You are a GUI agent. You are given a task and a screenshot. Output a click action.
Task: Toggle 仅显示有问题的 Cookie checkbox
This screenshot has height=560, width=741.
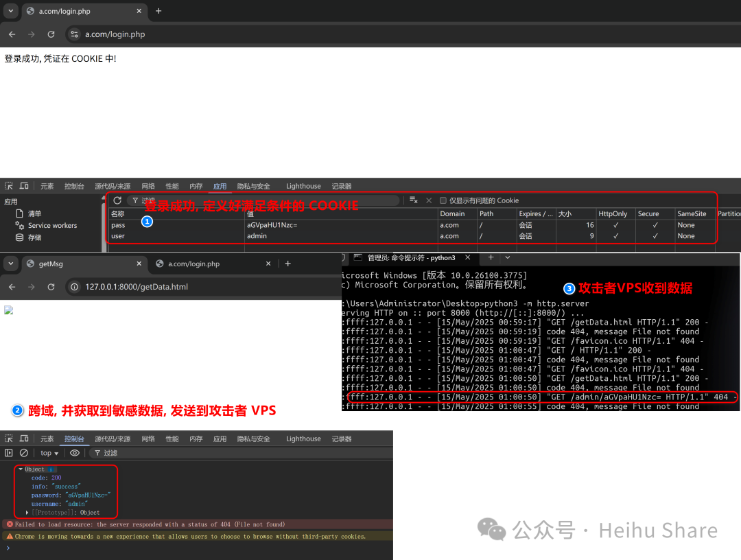(443, 200)
